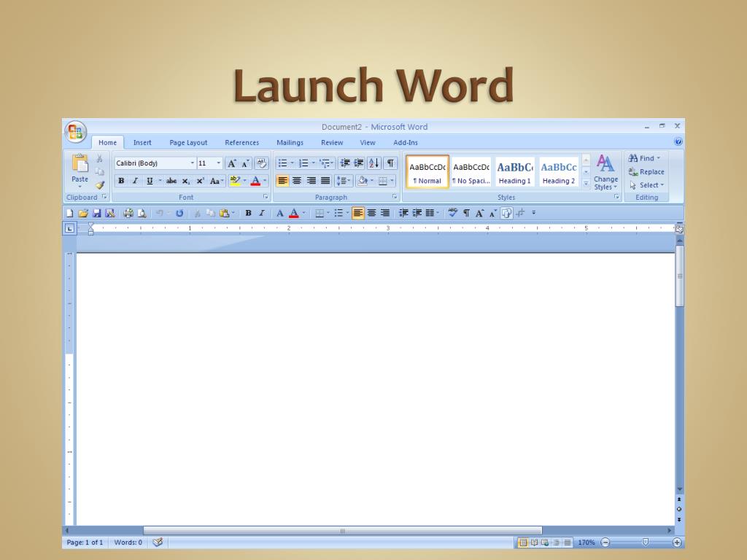Click the Replace command in Editing group
This screenshot has height=560, width=747.
(x=646, y=172)
